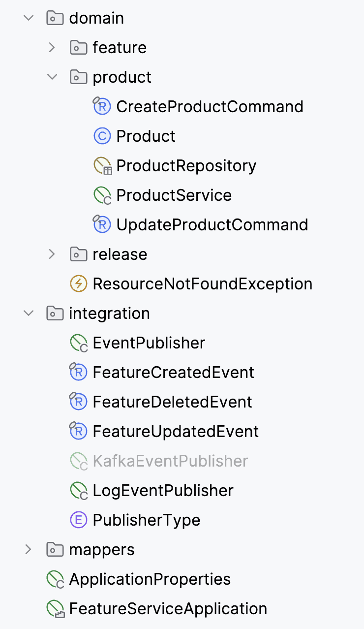Collapse the domain package

(29, 18)
